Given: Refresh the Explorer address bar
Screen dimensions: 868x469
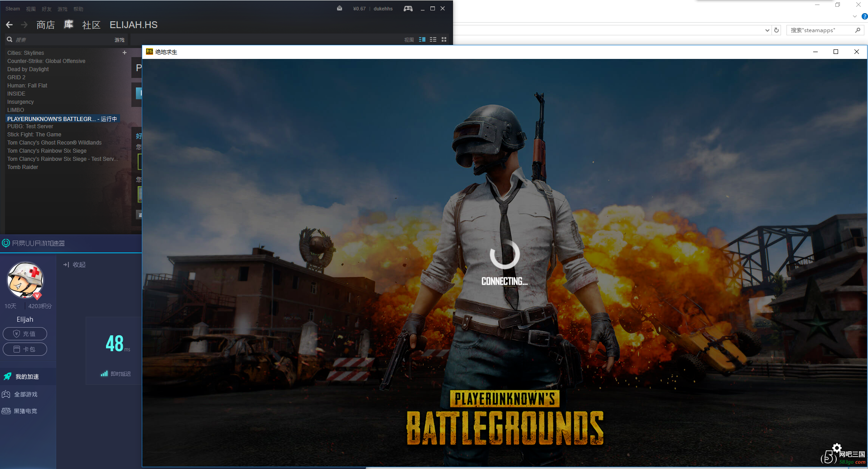Looking at the screenshot, I should tap(776, 30).
